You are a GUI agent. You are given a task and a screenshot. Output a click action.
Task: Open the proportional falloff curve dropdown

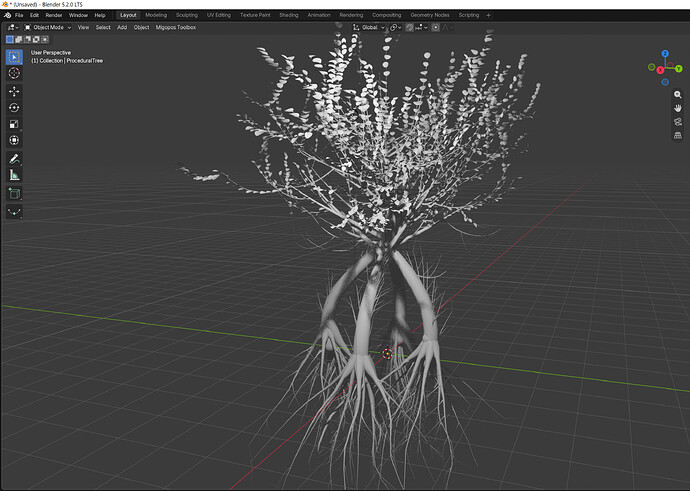click(x=448, y=27)
